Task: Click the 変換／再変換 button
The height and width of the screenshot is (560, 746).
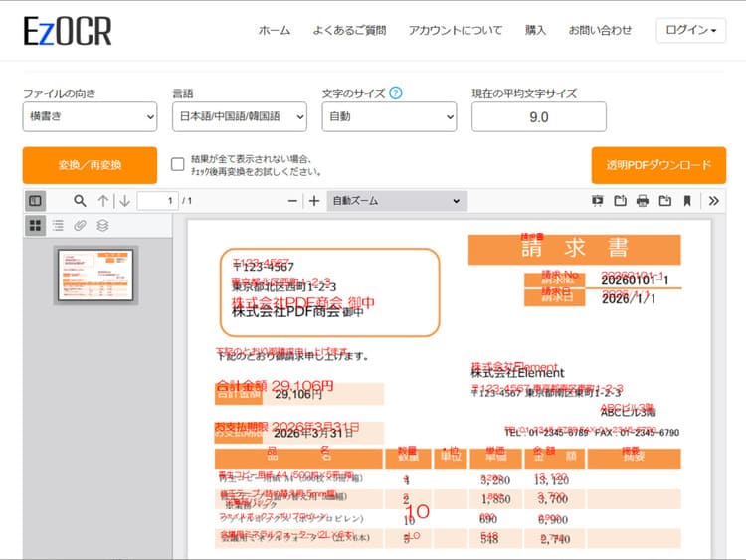Action: pos(90,165)
